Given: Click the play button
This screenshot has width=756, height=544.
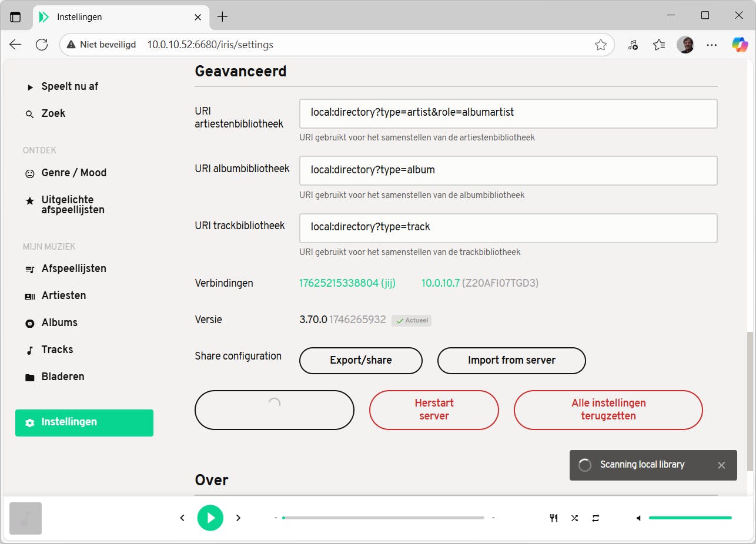Looking at the screenshot, I should click(210, 518).
